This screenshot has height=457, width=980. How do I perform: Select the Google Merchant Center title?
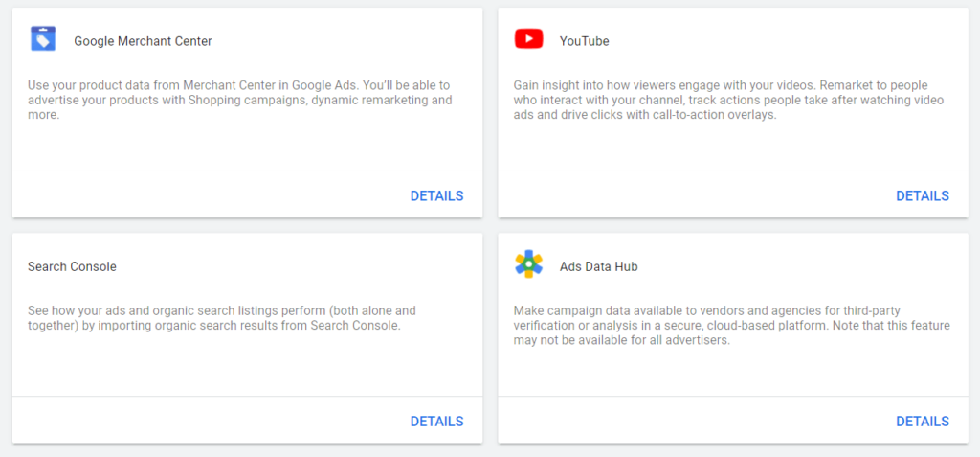[x=144, y=41]
